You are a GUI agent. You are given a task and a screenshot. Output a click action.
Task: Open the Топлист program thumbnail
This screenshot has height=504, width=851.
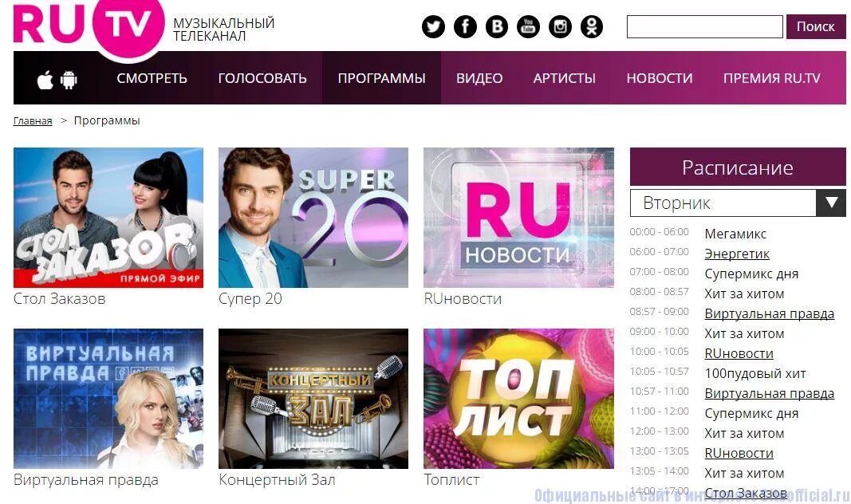click(x=518, y=399)
